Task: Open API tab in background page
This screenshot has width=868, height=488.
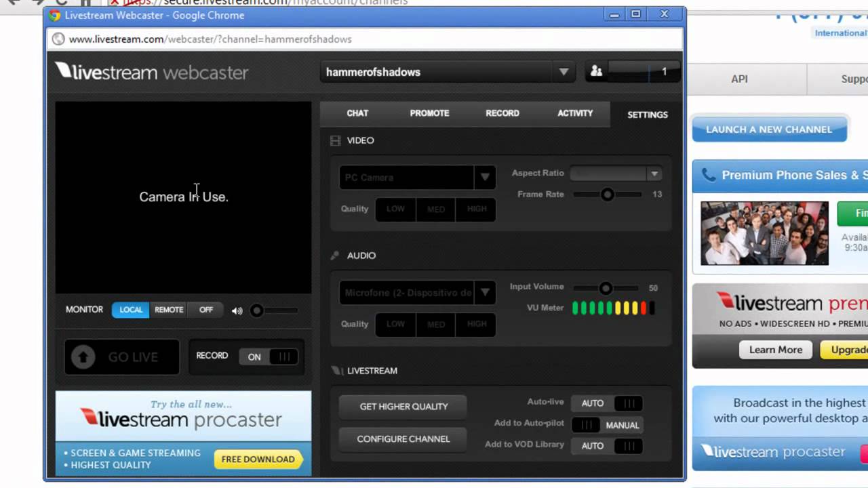Action: 739,79
